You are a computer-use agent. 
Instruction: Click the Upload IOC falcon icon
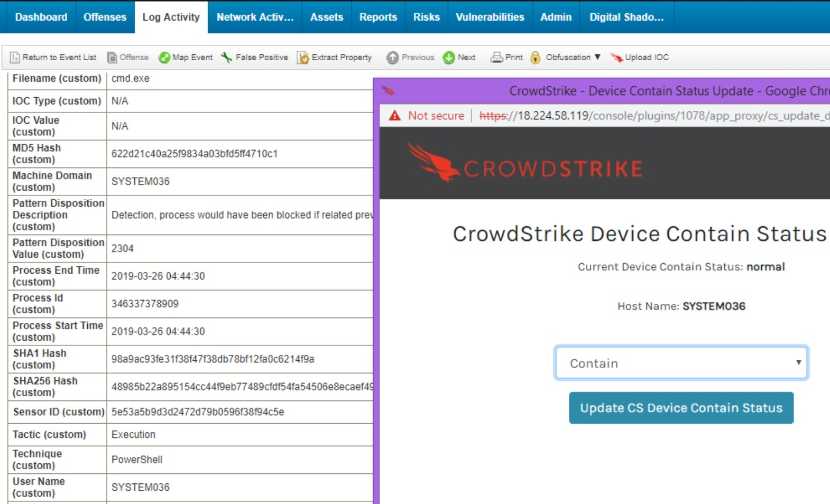[x=616, y=58]
